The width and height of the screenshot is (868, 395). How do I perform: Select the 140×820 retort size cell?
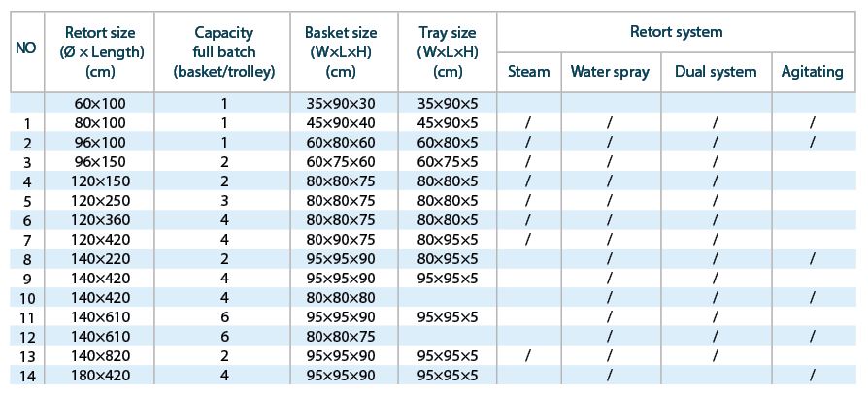100,356
